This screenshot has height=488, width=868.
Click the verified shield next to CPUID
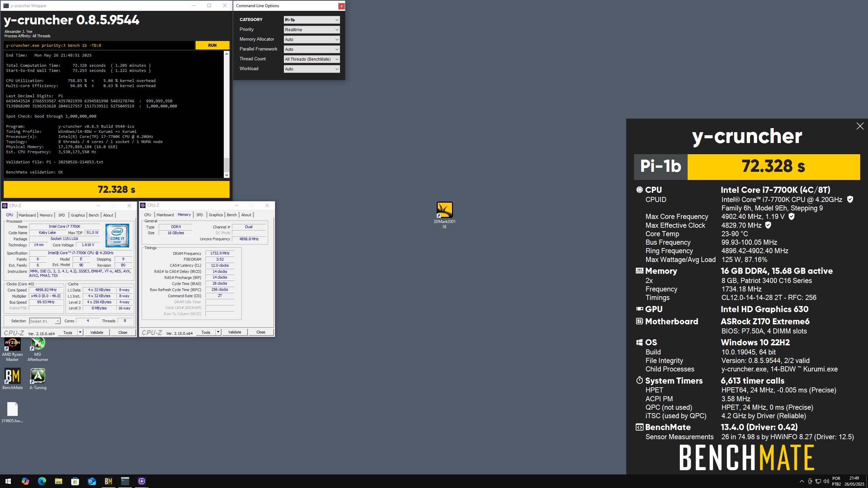(x=850, y=199)
